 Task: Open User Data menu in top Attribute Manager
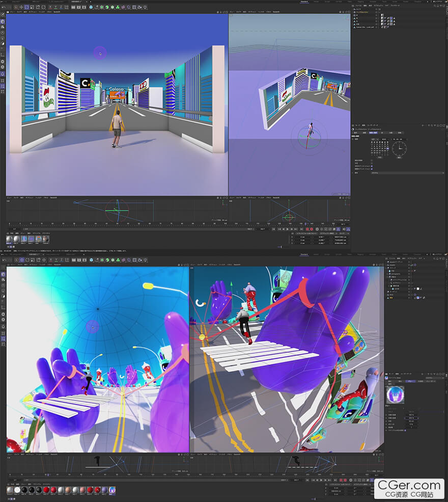373,125
